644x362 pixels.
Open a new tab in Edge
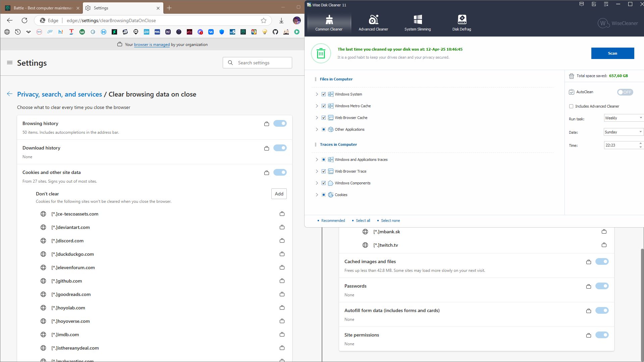(x=169, y=8)
